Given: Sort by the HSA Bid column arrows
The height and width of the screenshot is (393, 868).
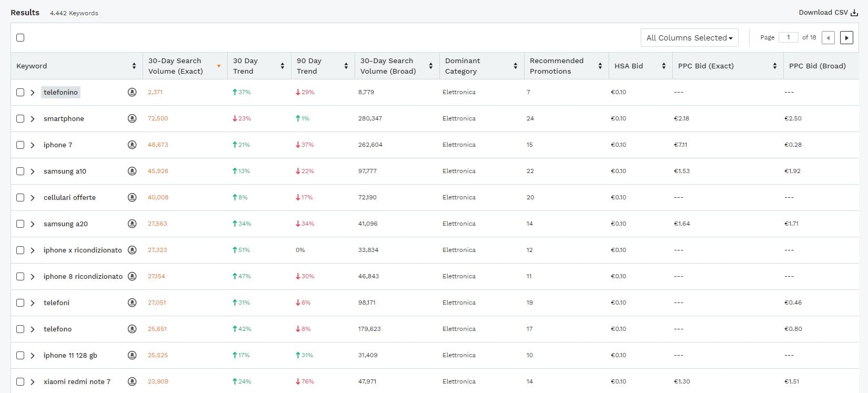Looking at the screenshot, I should 663,66.
